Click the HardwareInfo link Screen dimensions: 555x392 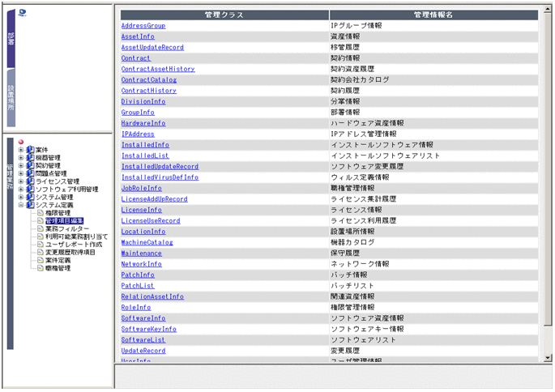pyautogui.click(x=143, y=123)
